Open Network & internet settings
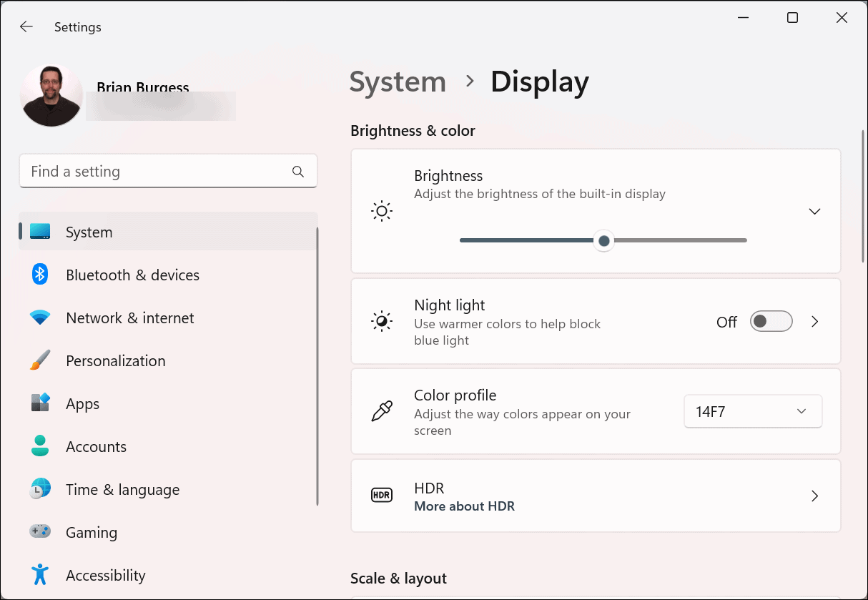This screenshot has height=600, width=868. (x=39, y=318)
